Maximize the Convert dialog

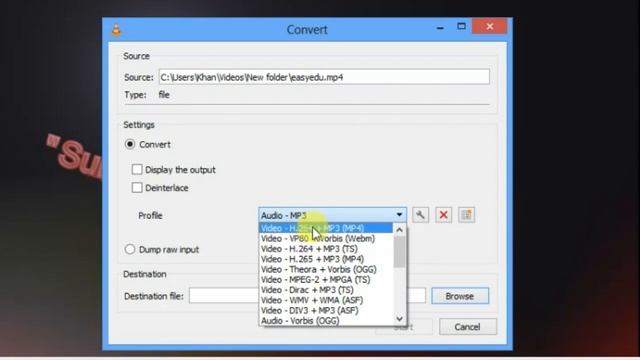461,27
